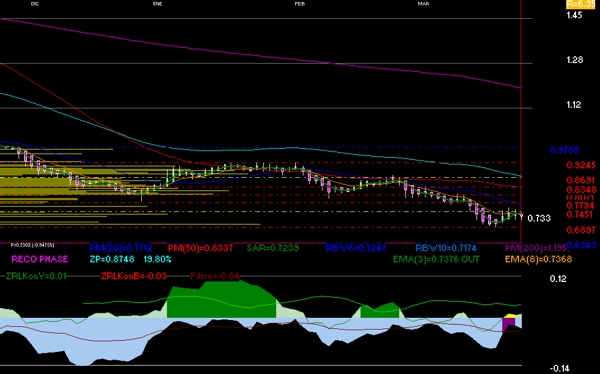Screen dimensions: 600x374
Task: Click the MAR month marker on timeline
Action: click(423, 4)
